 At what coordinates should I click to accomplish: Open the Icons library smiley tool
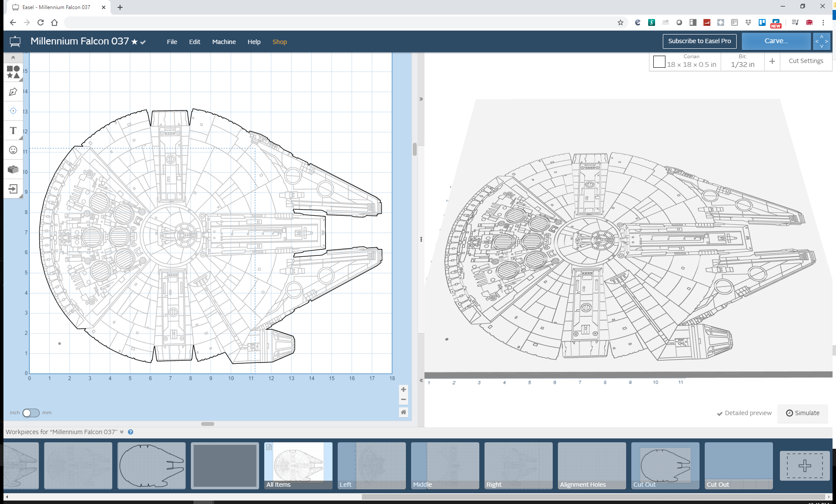pyautogui.click(x=13, y=150)
